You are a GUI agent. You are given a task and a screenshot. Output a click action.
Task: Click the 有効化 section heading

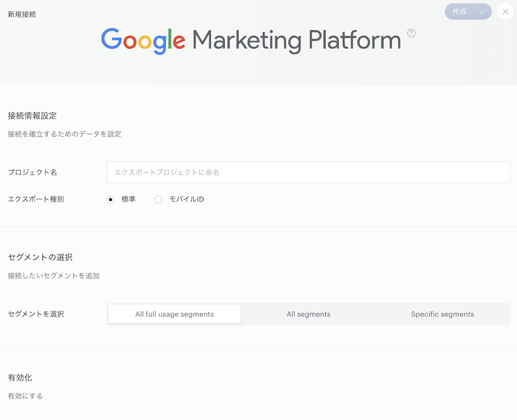click(x=20, y=378)
